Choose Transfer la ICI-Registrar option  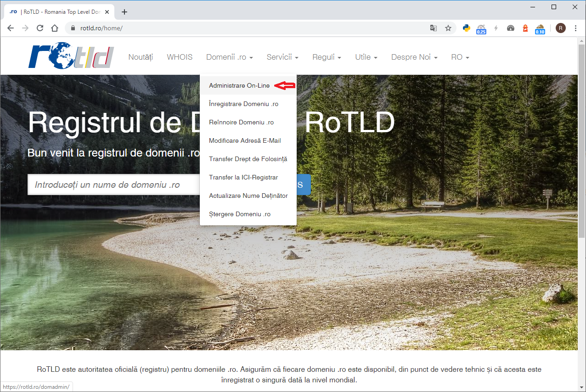pyautogui.click(x=243, y=178)
